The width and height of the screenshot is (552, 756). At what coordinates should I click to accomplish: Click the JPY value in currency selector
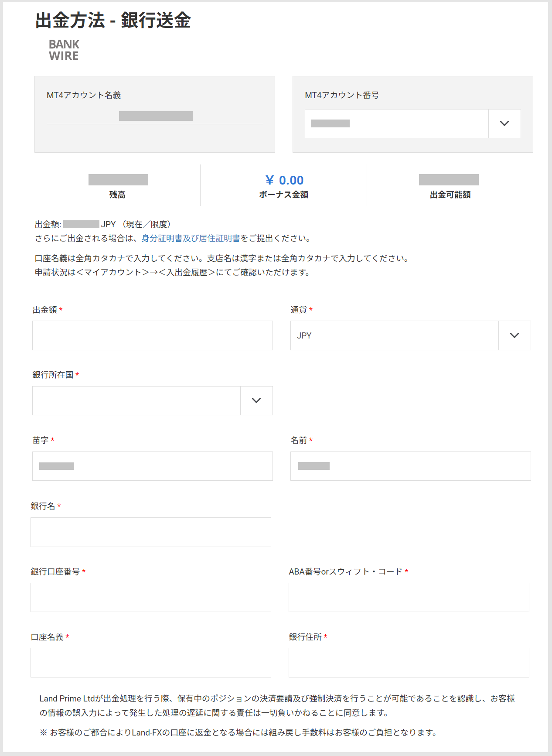coord(304,335)
